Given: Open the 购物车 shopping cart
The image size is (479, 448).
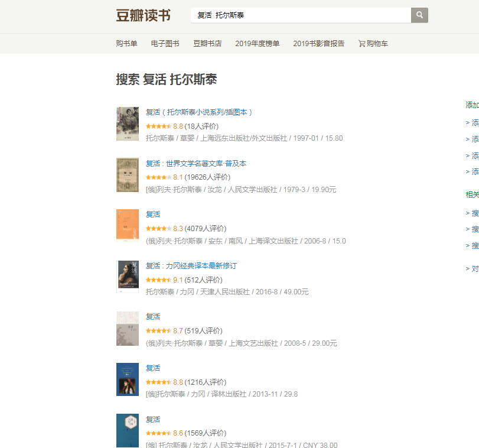Looking at the screenshot, I should (373, 44).
